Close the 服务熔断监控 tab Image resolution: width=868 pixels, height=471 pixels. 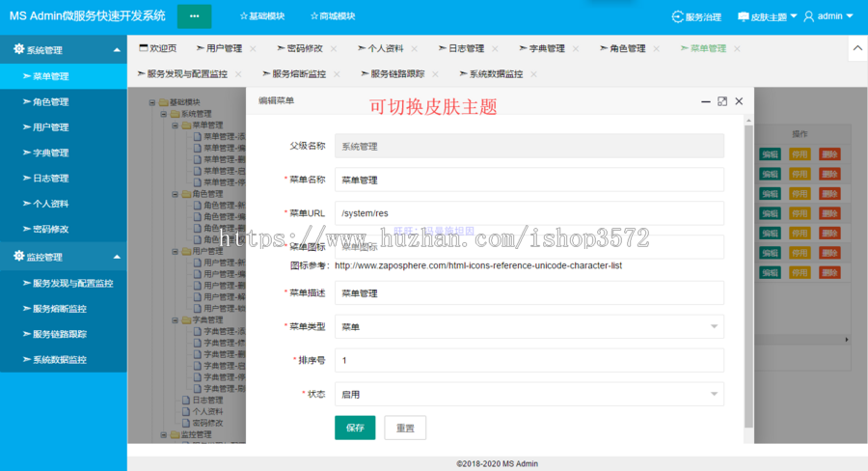click(338, 74)
